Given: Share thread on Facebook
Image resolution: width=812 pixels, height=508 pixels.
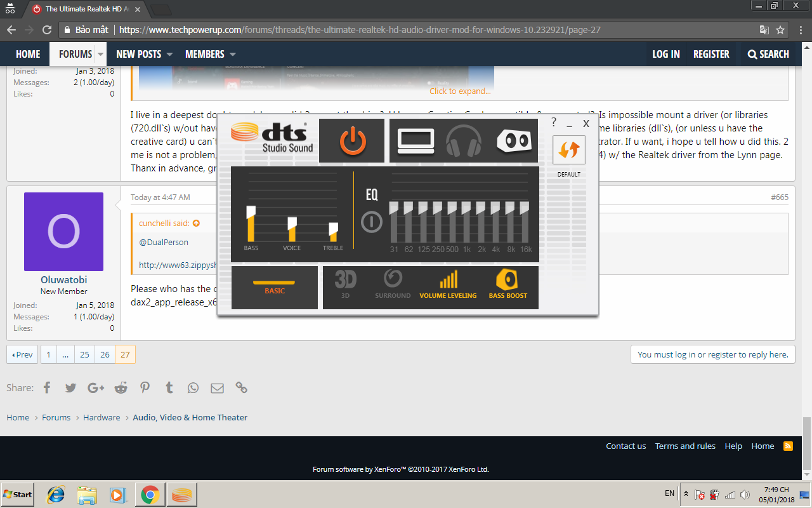Looking at the screenshot, I should click(x=47, y=387).
